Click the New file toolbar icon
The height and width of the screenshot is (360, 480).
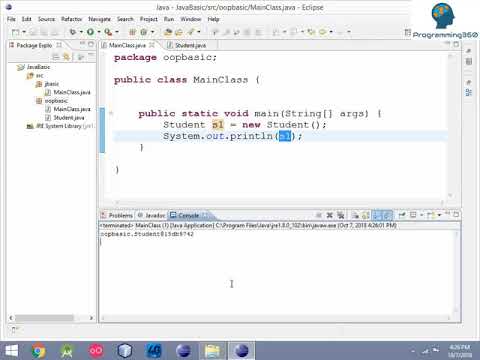[15, 32]
